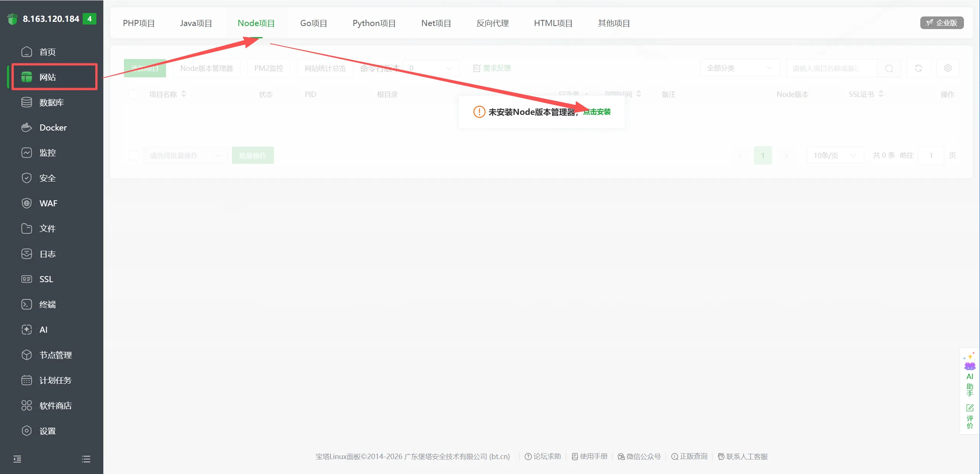Viewport: 980px width, 474px height.
Task: Open the 首页 home icon in sidebar
Action: coord(26,52)
